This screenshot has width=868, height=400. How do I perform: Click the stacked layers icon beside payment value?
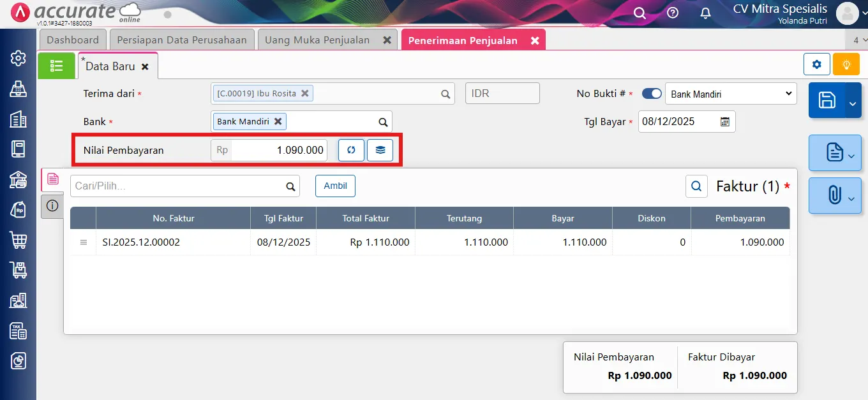[x=380, y=151]
